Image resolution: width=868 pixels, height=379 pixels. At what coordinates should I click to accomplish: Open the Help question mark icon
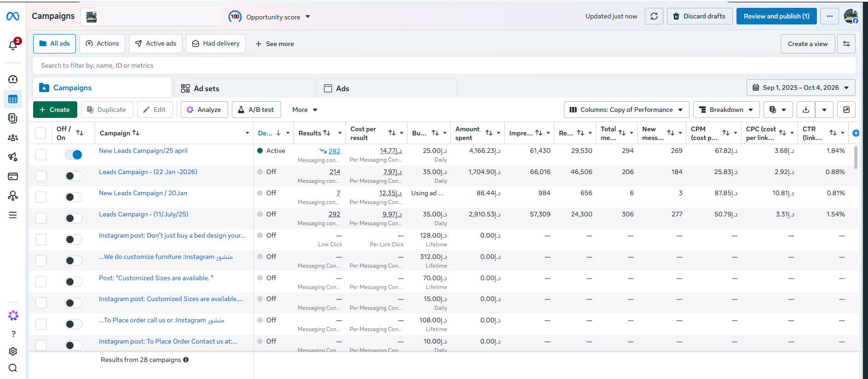13,334
